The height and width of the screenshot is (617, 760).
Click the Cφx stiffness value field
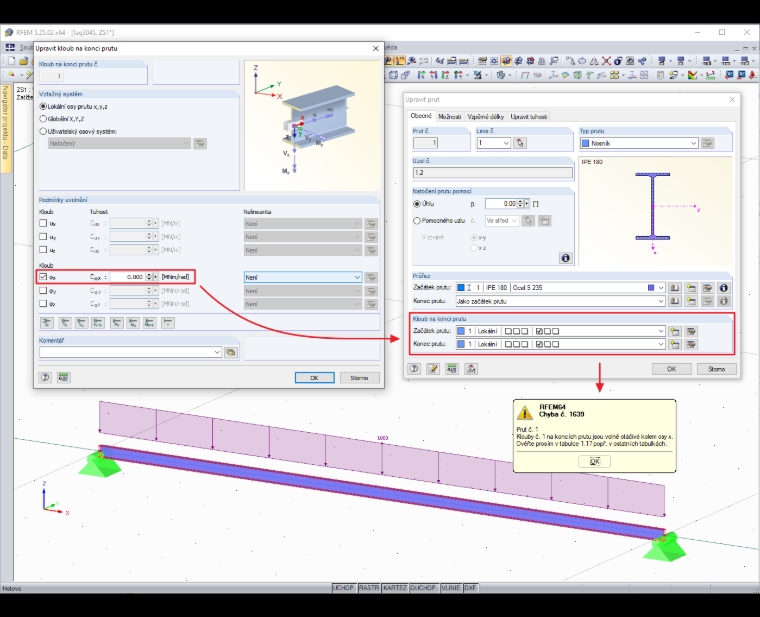pyautogui.click(x=128, y=277)
